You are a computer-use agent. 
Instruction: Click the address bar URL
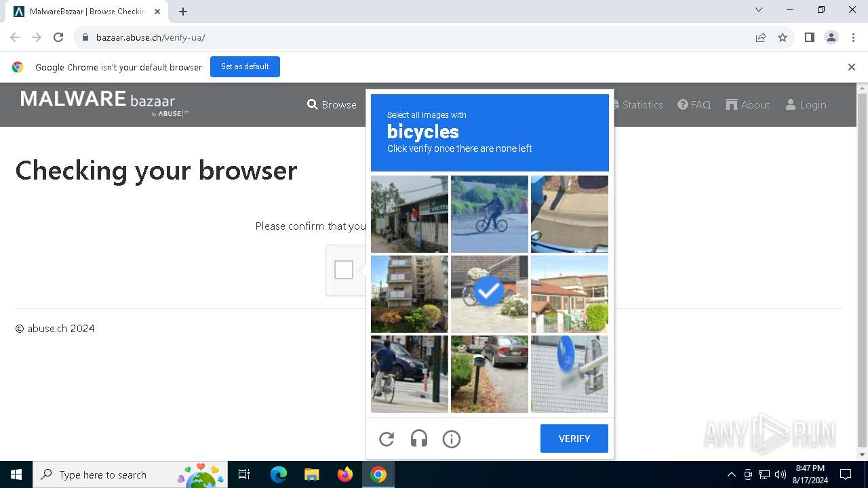pos(151,37)
